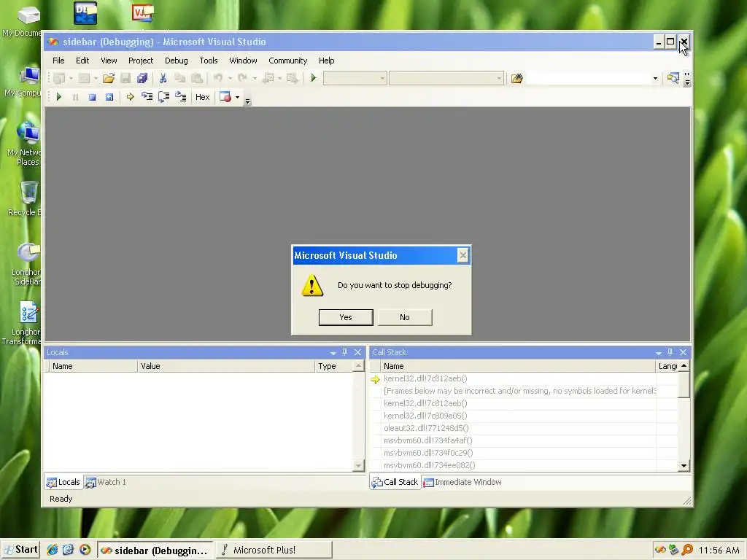Screen dimensions: 747x560
Task: Close the Locals panel
Action: 357,352
